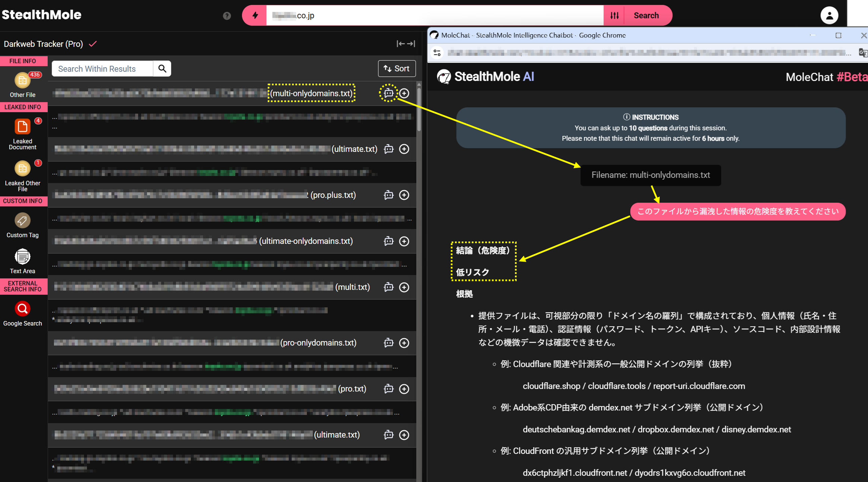Click the main Search button
This screenshot has width=868, height=482.
646,15
